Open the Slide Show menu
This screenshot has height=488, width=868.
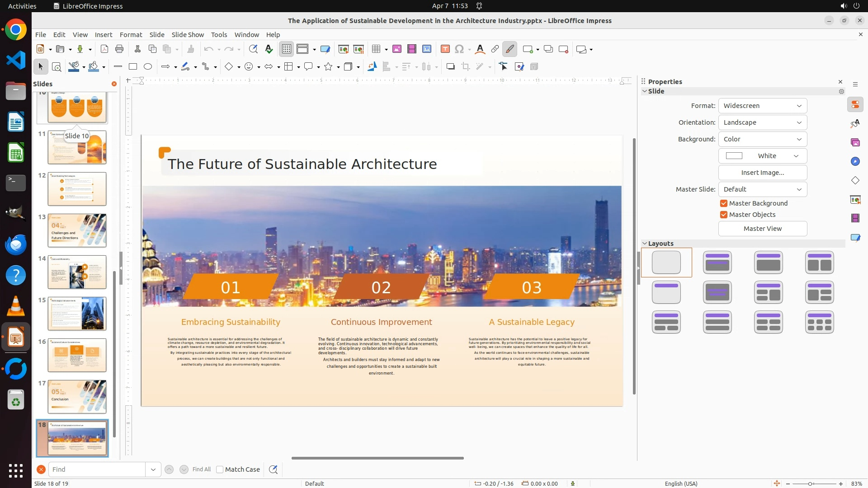(188, 35)
